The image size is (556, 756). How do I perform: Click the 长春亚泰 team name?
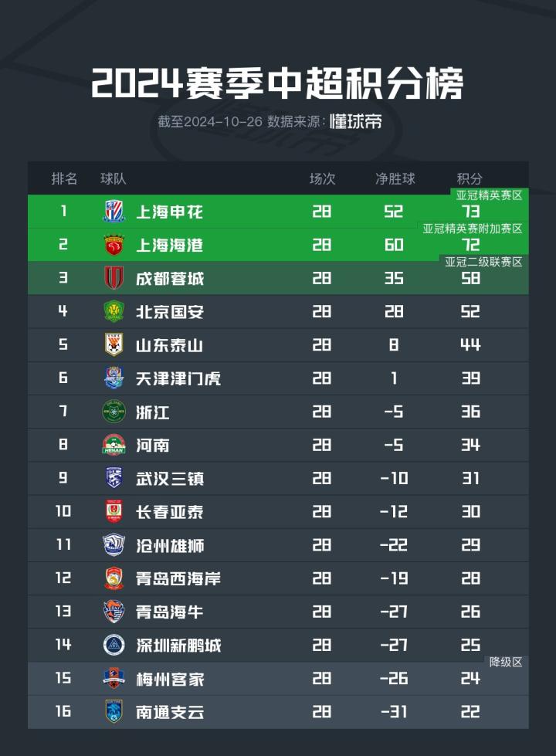pos(170,511)
